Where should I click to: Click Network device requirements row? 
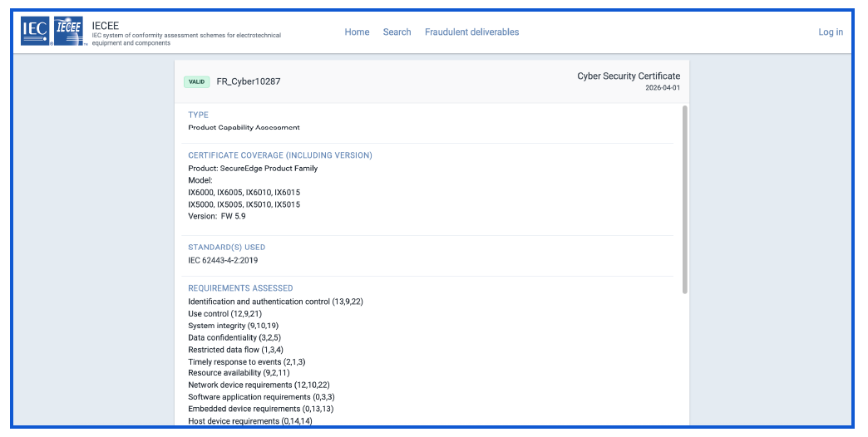coord(259,385)
